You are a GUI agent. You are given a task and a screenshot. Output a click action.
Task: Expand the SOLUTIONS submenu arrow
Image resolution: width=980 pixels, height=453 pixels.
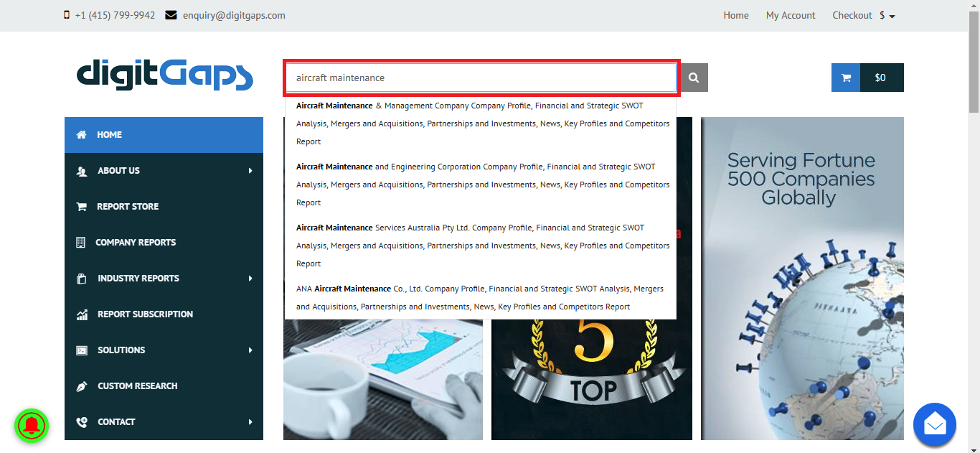(x=250, y=350)
